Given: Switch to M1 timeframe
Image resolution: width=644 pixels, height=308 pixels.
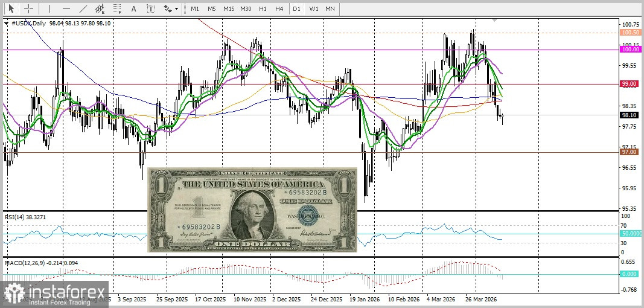Looking at the screenshot, I should pyautogui.click(x=194, y=9).
